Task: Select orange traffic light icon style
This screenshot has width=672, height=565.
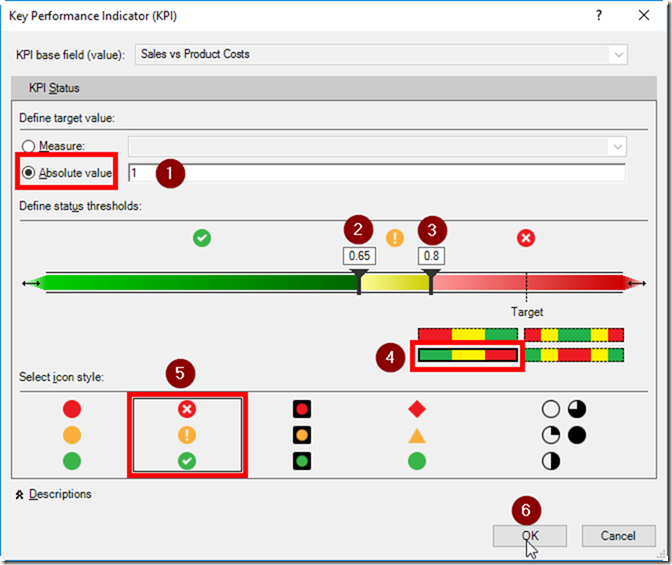Action: click(302, 435)
